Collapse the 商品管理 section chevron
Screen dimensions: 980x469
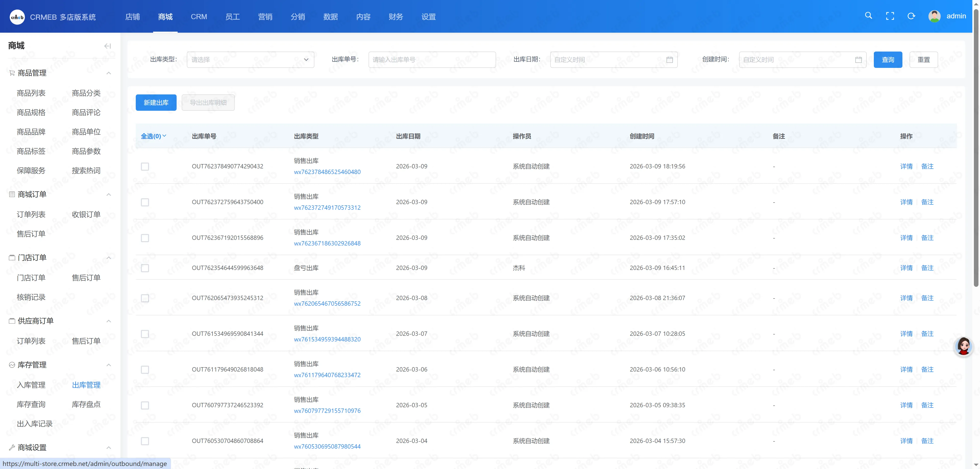tap(109, 73)
